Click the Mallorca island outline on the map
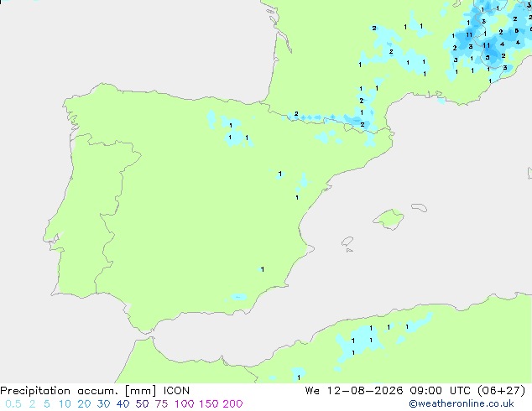This screenshot has width=532, height=411. coord(389,219)
